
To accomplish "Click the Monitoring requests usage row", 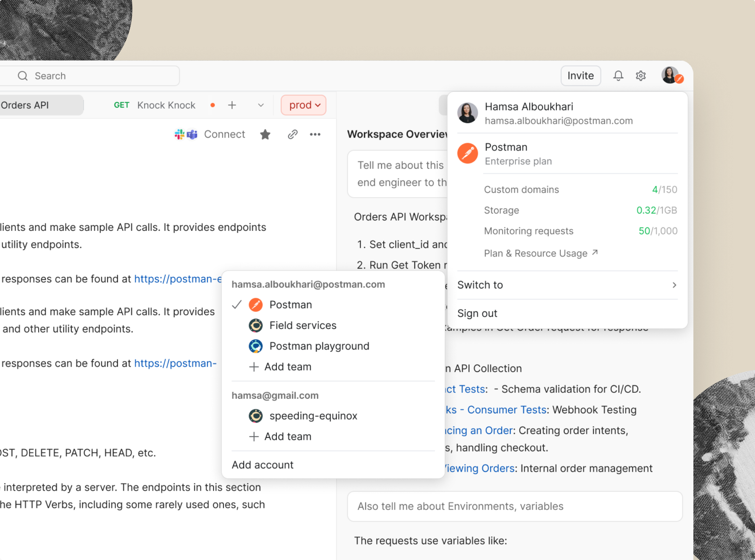I will click(580, 231).
